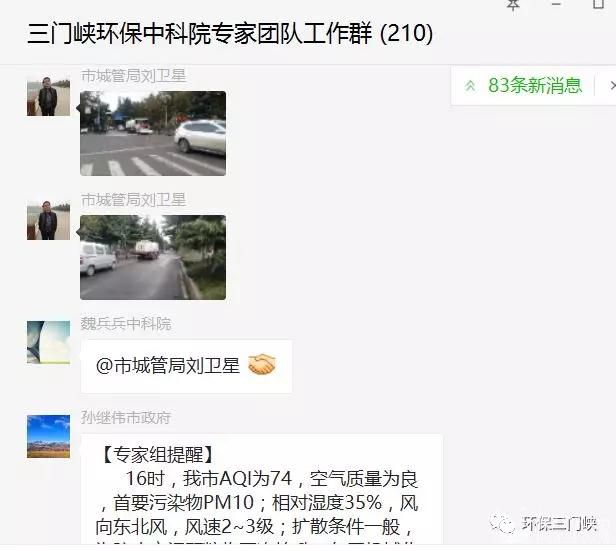Jump to the 83条新消息 unread messages
This screenshot has width=616, height=551.
click(x=534, y=85)
